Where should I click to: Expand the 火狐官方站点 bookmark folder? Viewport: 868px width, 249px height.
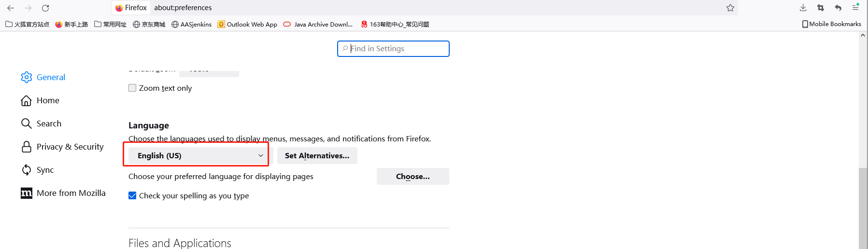(x=27, y=24)
